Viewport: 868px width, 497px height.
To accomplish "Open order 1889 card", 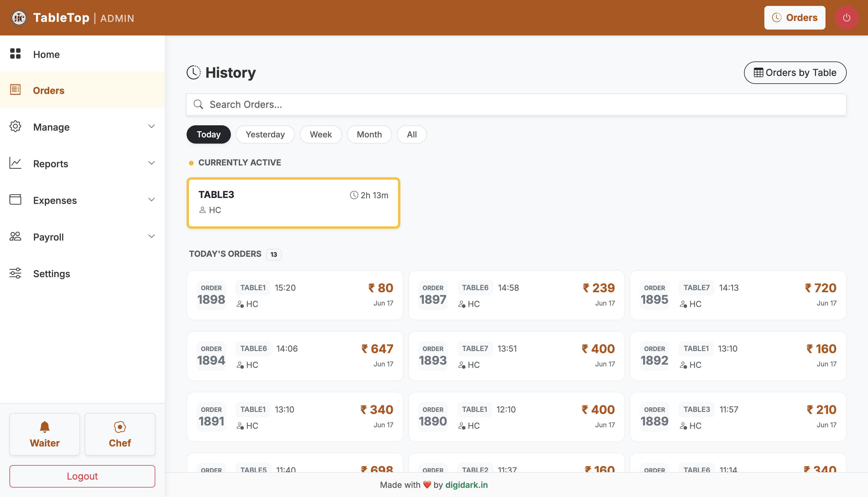I will (738, 417).
